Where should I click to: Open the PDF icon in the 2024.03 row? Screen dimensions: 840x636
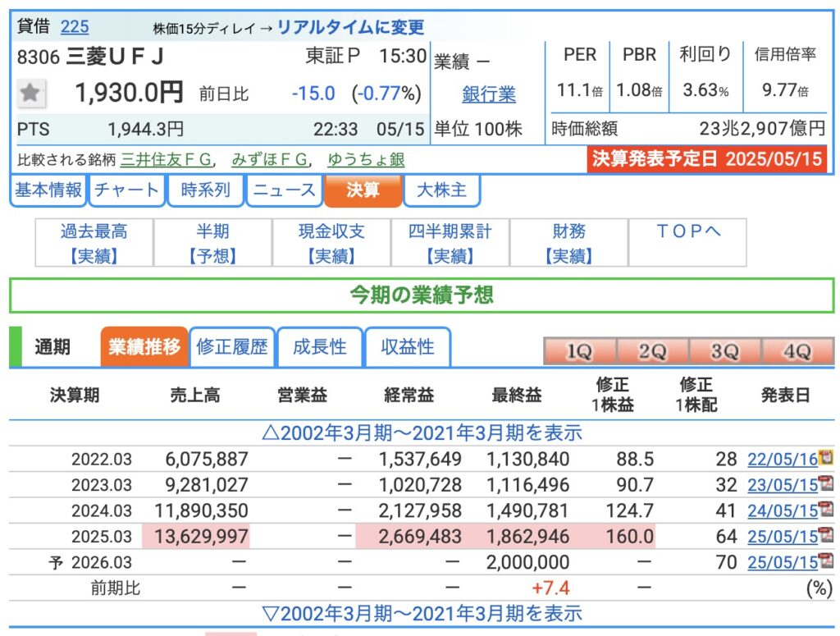click(826, 510)
